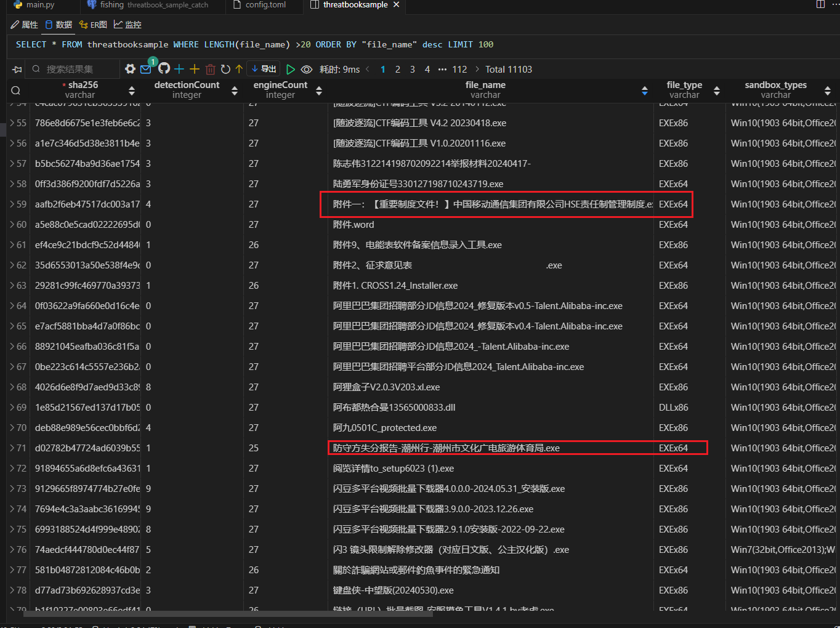Sort by the file_type column arrows
This screenshot has width=840, height=628.
point(717,91)
